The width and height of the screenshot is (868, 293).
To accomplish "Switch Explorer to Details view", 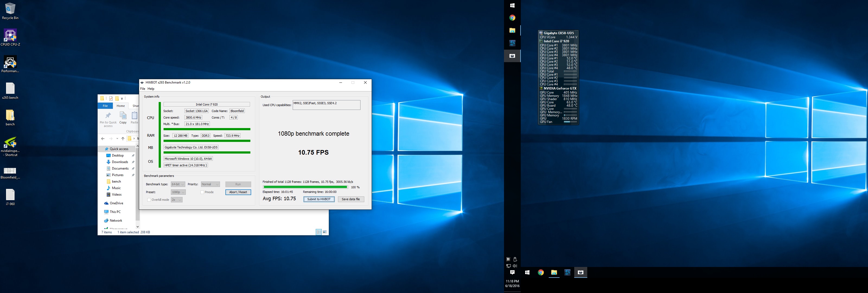I will 318,232.
